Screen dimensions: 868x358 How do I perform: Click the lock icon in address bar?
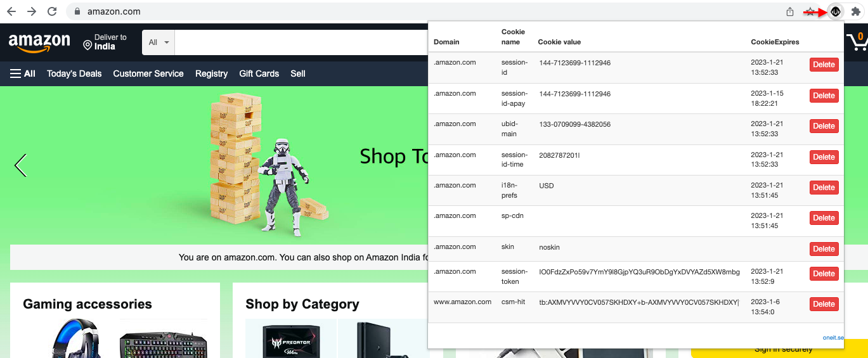77,11
